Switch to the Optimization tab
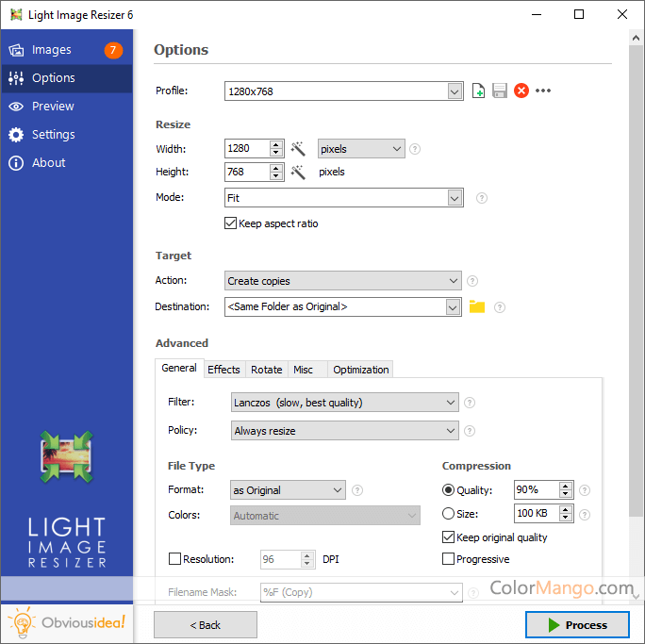The width and height of the screenshot is (645, 644). click(x=361, y=370)
